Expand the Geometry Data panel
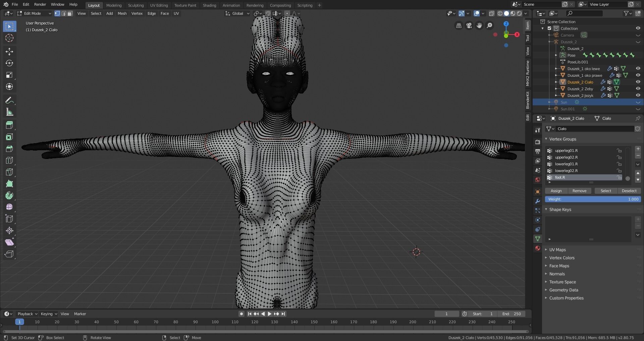The image size is (644, 341). (546, 290)
